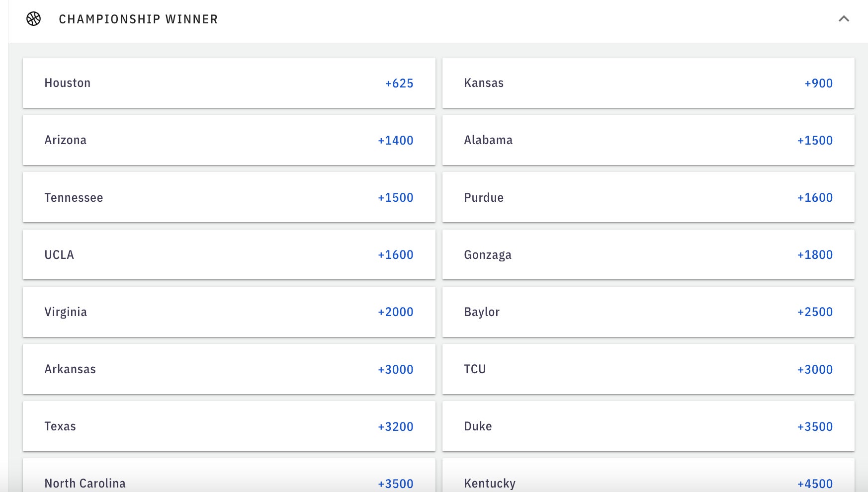Click the basketball icon beside Championship Winner
This screenshot has height=492, width=868.
(33, 19)
